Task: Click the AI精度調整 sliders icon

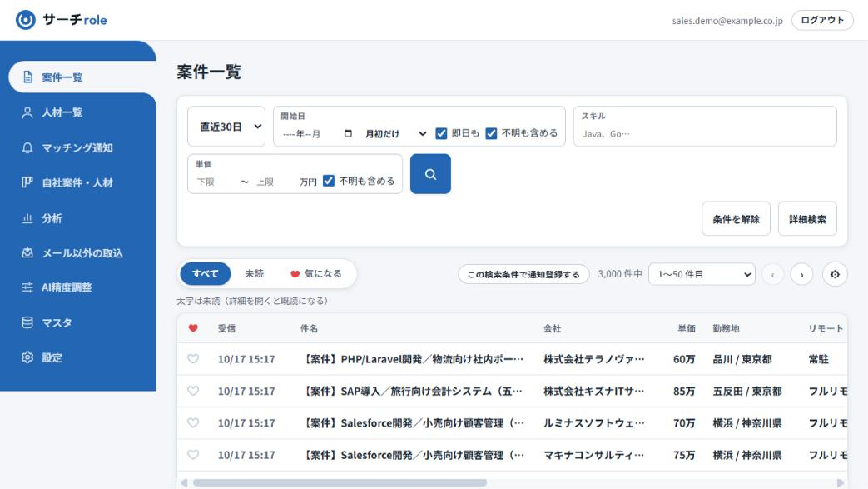Action: click(27, 287)
